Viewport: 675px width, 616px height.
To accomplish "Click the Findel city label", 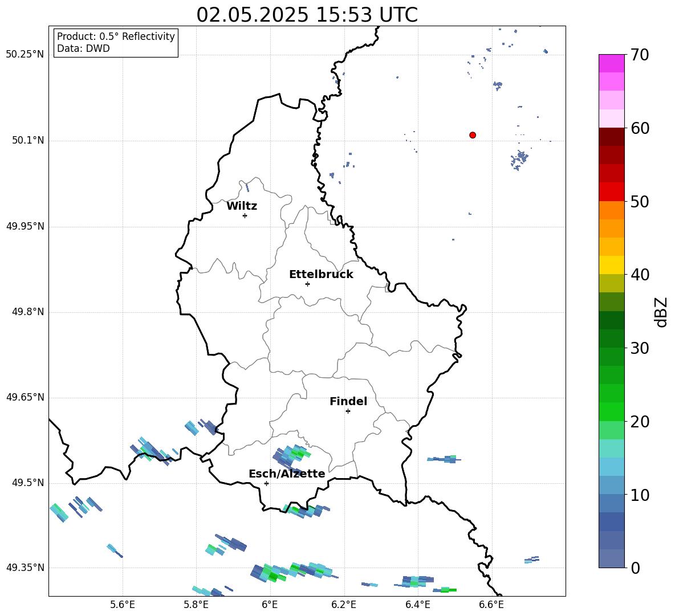I will [348, 401].
